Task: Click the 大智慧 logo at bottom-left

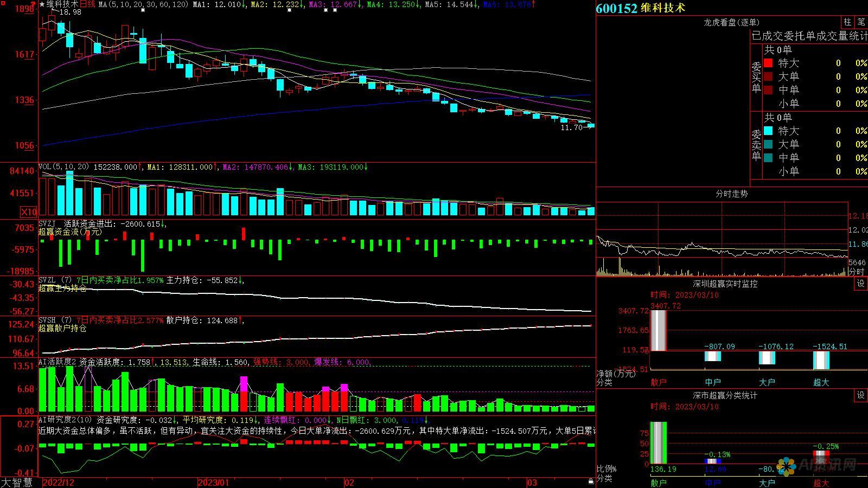Action: coord(16,483)
